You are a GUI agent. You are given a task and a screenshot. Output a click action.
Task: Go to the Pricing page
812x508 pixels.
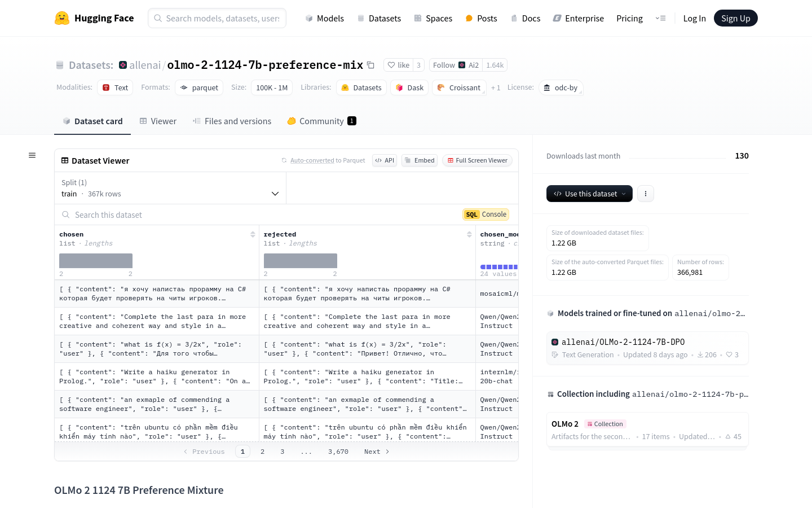[629, 18]
